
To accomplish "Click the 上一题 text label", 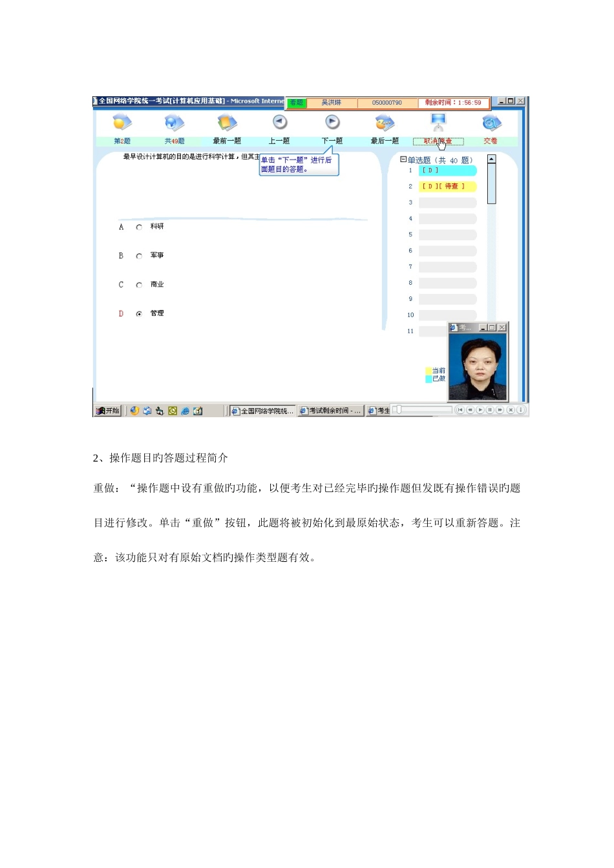I will tap(279, 141).
